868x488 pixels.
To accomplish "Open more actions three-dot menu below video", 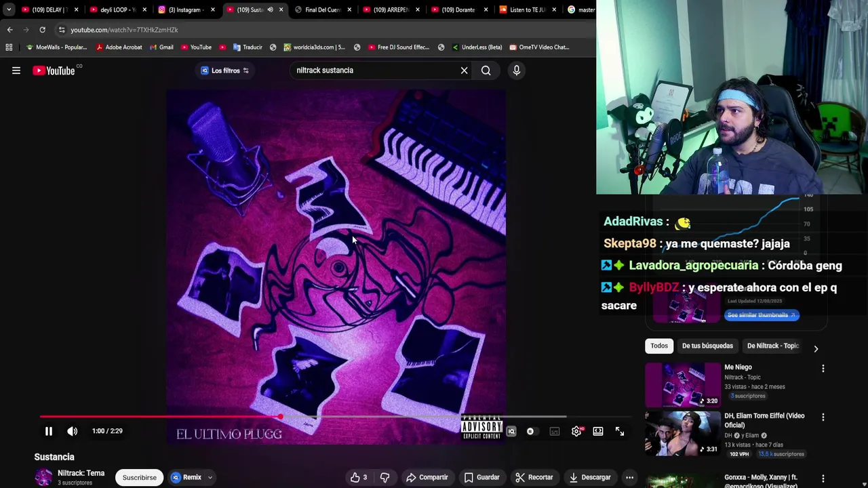I will coord(629,477).
